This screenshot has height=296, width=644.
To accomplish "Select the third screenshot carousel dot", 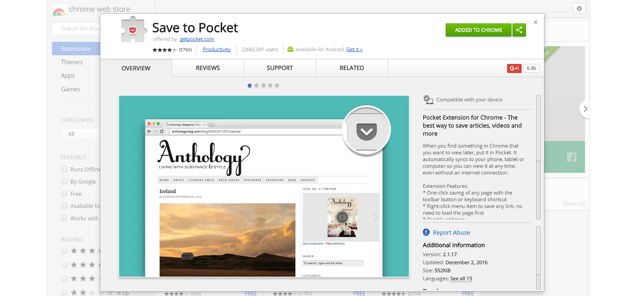I will [x=263, y=86].
